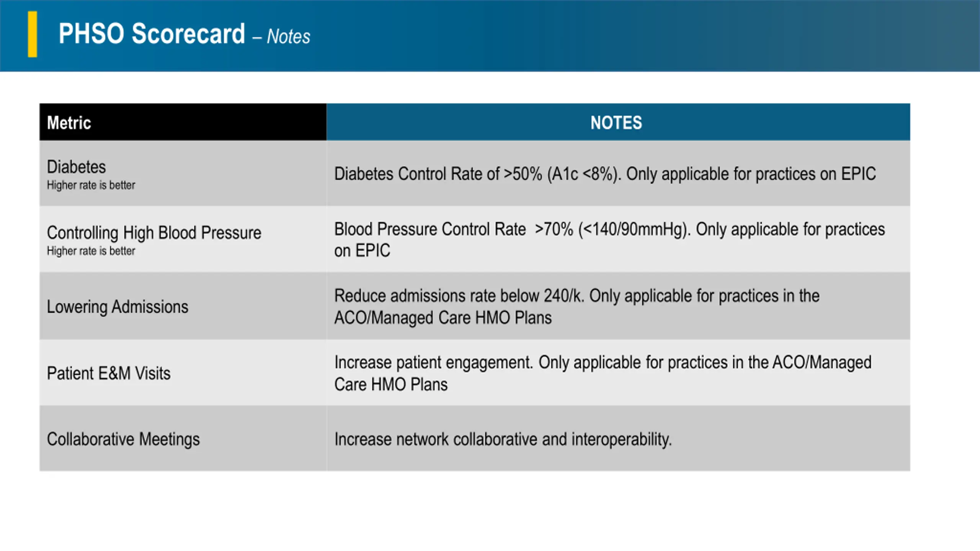
Task: Click the Controlling High Blood Pressure label
Action: [154, 233]
